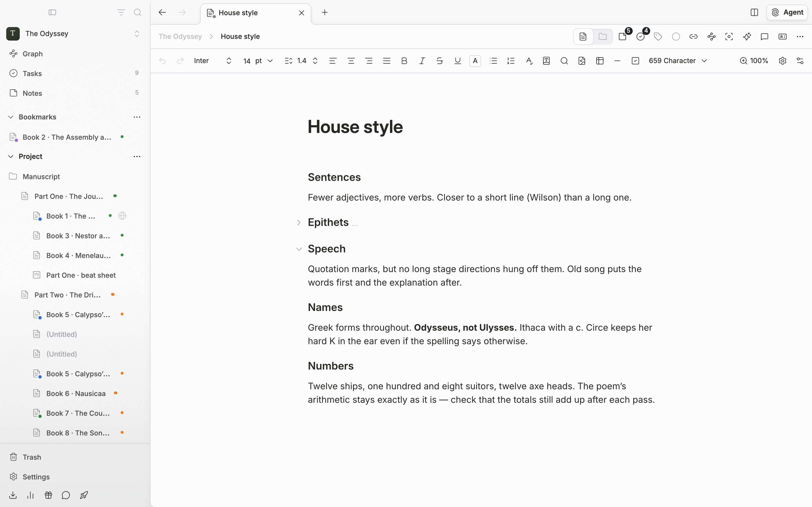Toggle bold formatting in toolbar

pos(404,61)
